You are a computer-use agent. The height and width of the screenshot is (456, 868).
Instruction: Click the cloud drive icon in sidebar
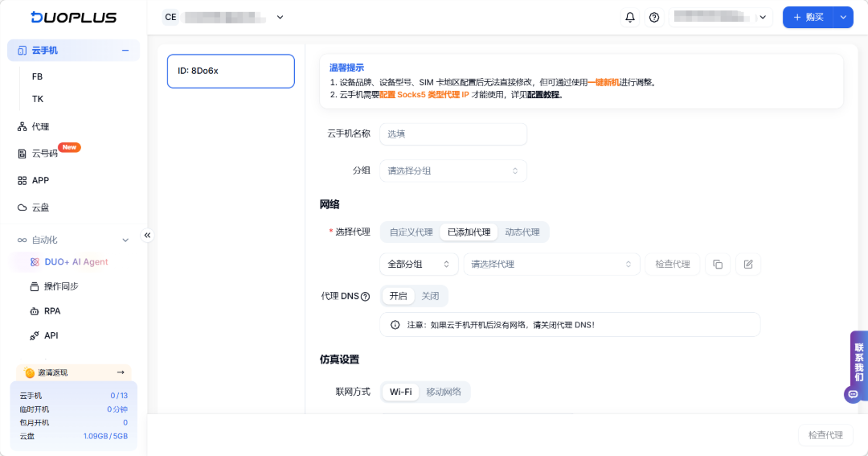click(x=22, y=207)
